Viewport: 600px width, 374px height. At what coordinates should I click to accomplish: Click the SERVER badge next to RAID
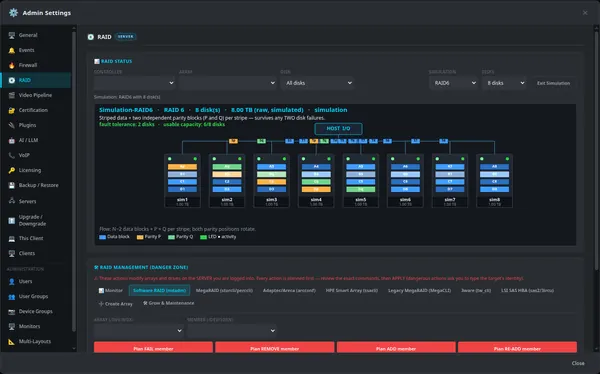pos(126,37)
